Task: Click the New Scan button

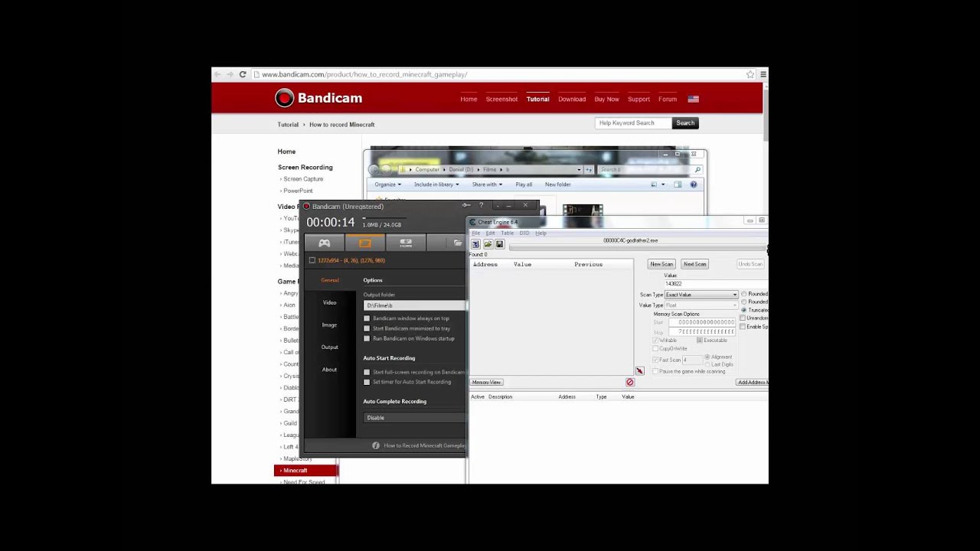Action: click(x=661, y=264)
